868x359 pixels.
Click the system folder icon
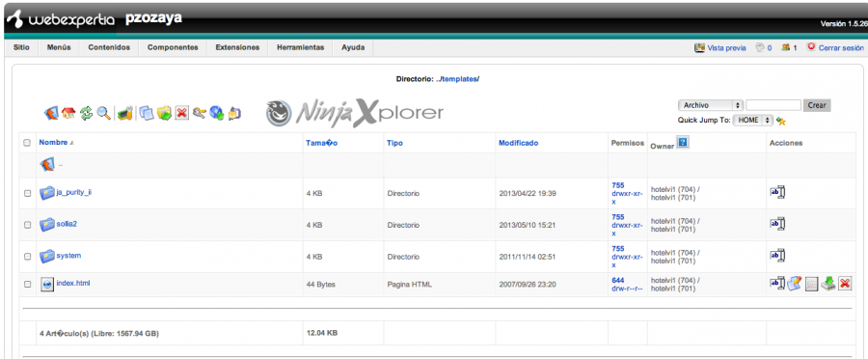point(47,256)
